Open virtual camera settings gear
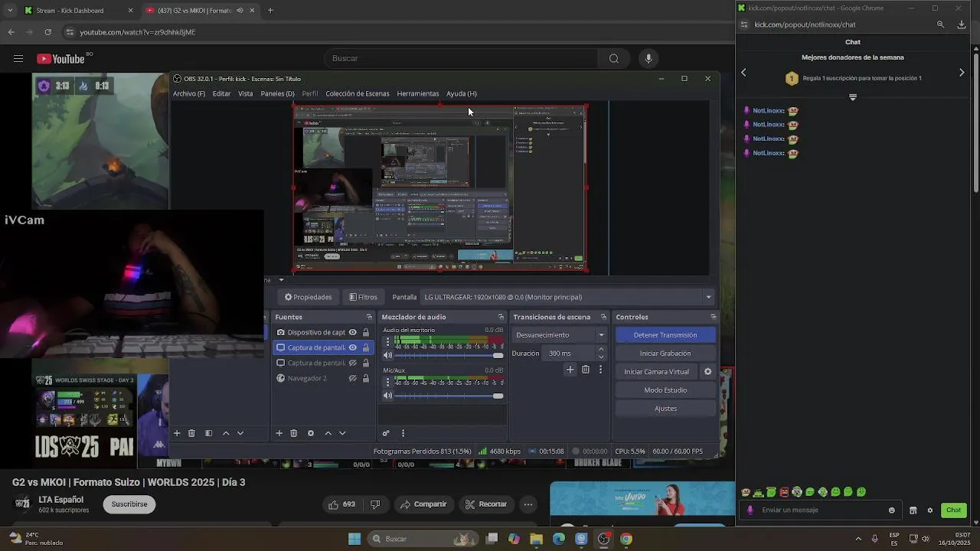This screenshot has width=980, height=551. pos(707,372)
